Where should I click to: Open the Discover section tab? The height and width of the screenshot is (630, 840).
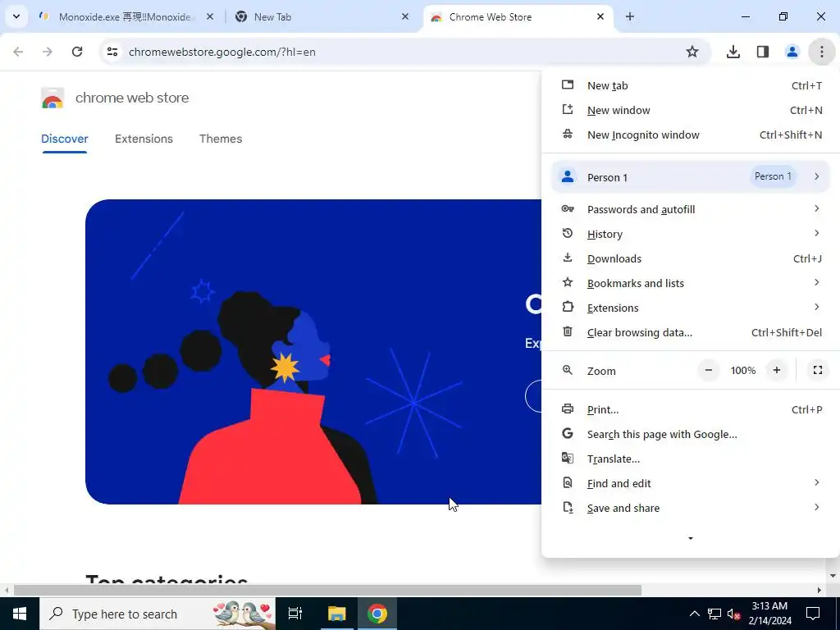(x=64, y=139)
